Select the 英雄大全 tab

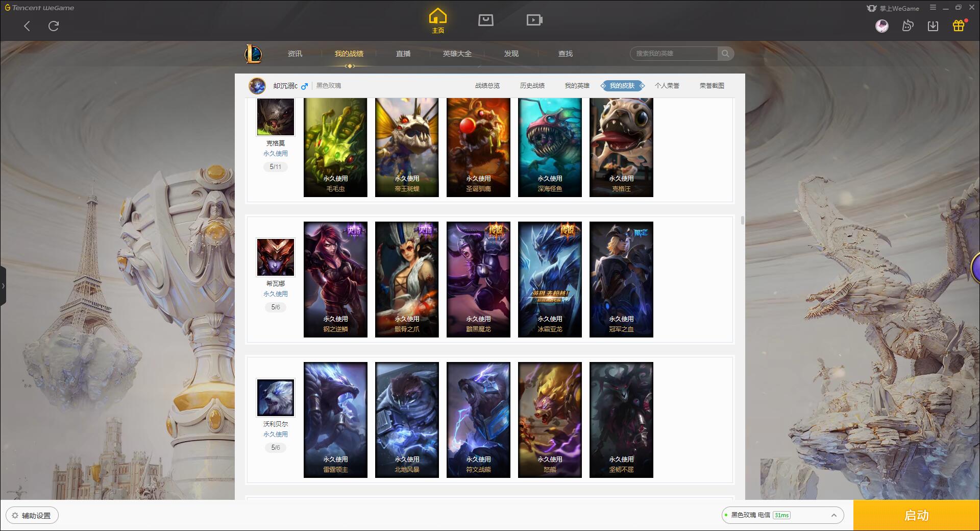[457, 54]
